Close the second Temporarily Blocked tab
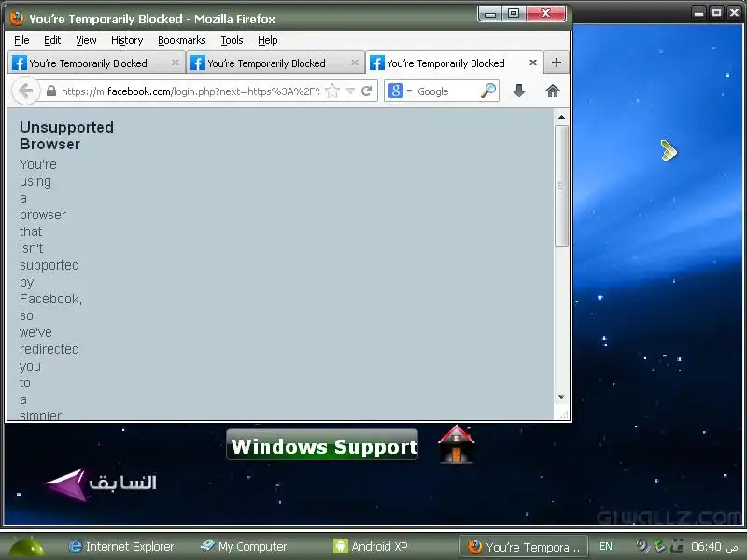 coord(355,63)
